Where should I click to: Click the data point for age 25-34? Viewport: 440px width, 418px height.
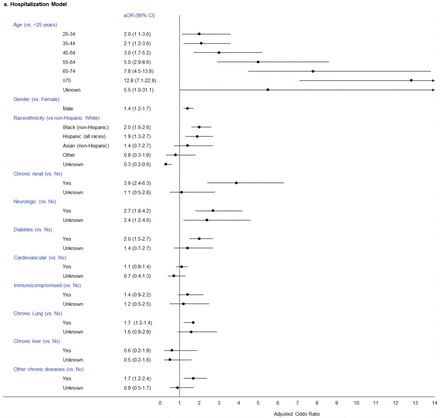pos(199,34)
